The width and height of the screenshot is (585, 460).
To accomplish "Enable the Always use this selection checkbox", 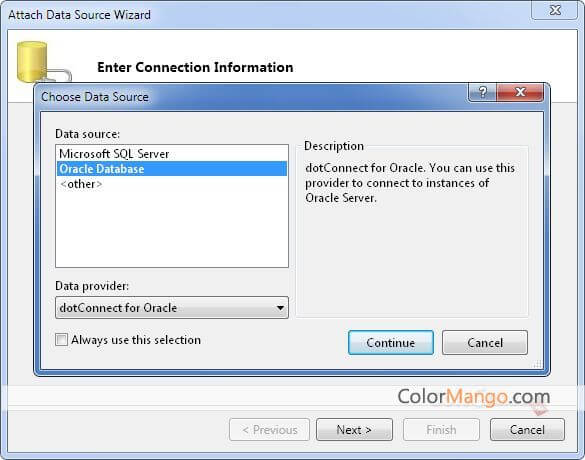I will (62, 340).
